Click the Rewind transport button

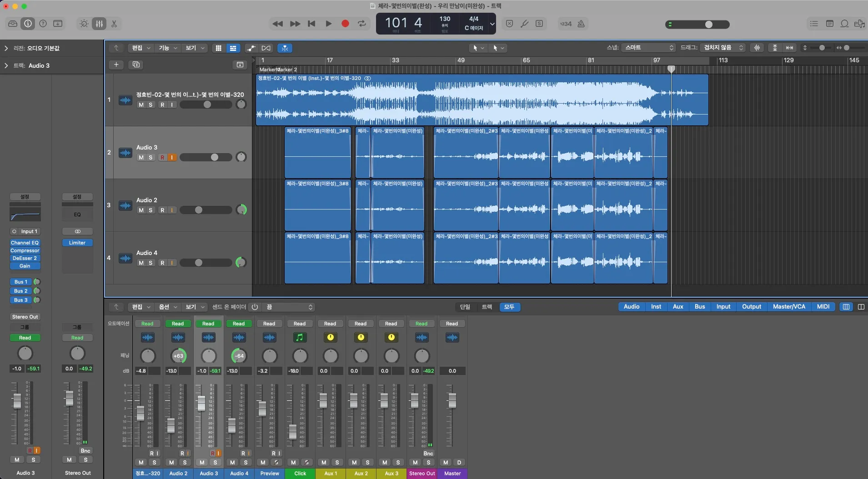277,24
